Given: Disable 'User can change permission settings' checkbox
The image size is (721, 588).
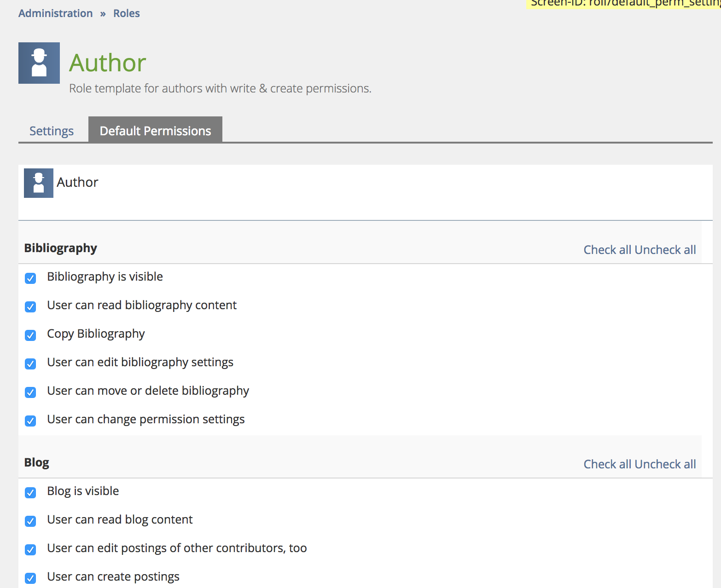Looking at the screenshot, I should click(x=30, y=421).
